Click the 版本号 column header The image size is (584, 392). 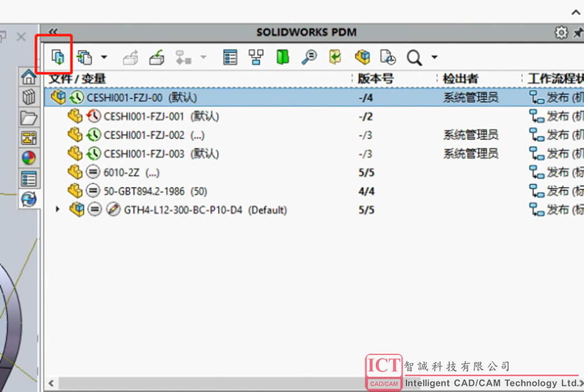tap(375, 79)
